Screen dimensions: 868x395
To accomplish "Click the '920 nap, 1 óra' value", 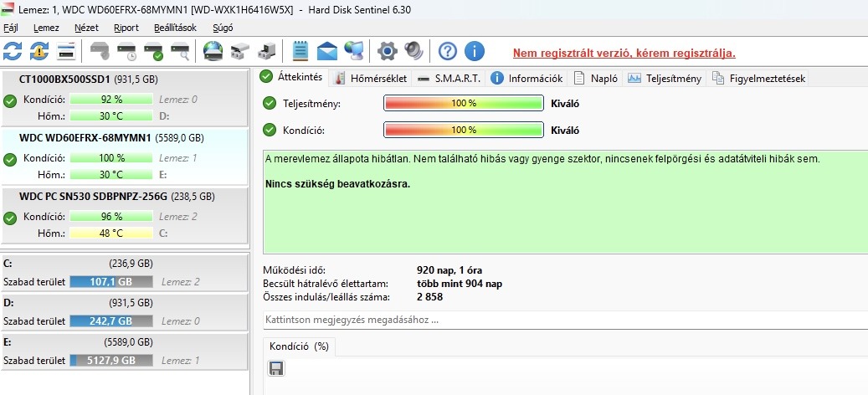I will (449, 271).
